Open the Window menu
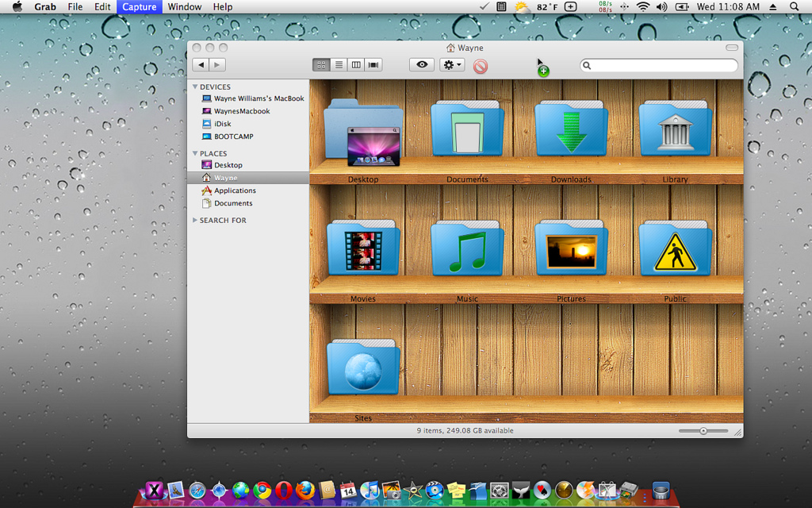The image size is (812, 508). [x=184, y=6]
